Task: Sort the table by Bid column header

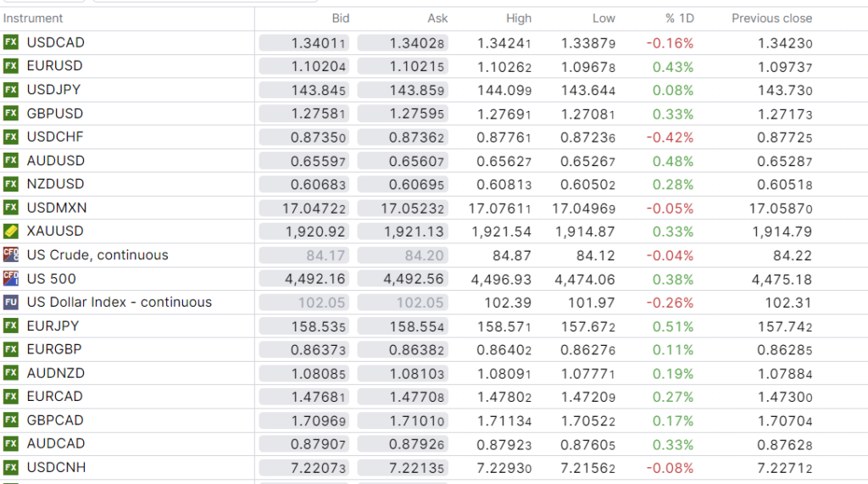Action: pos(340,18)
